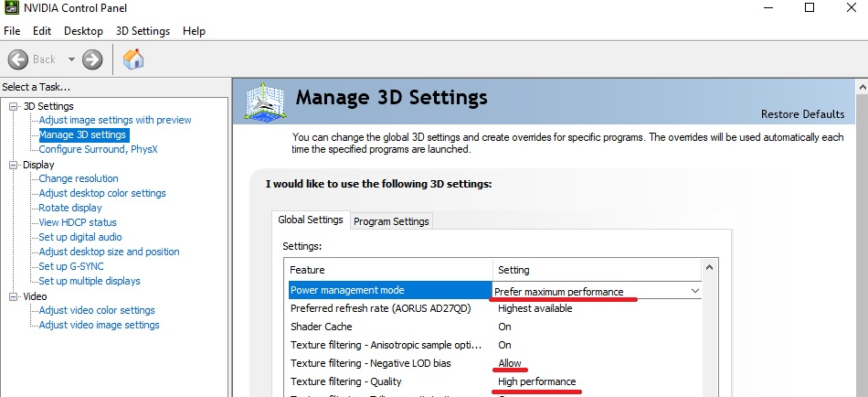
Task: Collapse the Display tree node
Action: tap(13, 165)
